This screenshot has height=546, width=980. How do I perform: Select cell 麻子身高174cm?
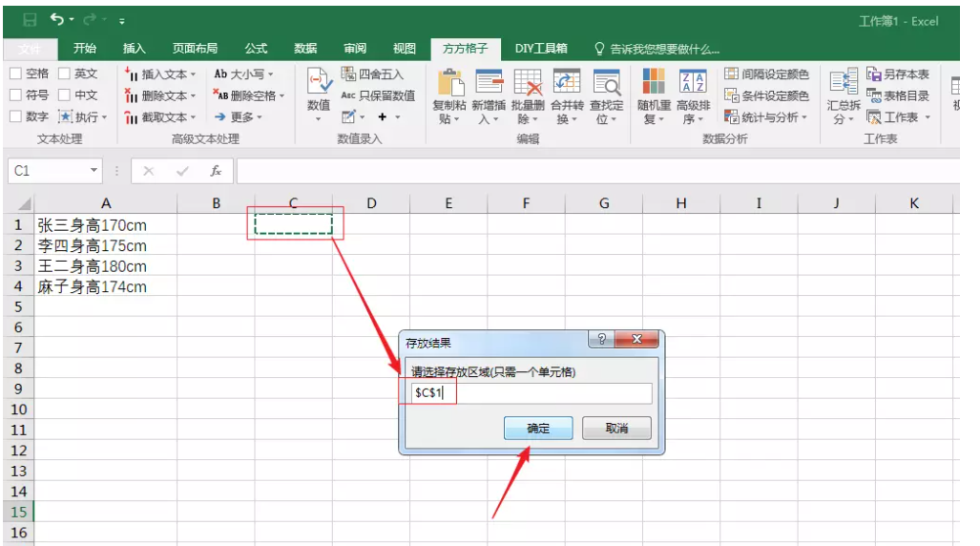[x=106, y=286]
